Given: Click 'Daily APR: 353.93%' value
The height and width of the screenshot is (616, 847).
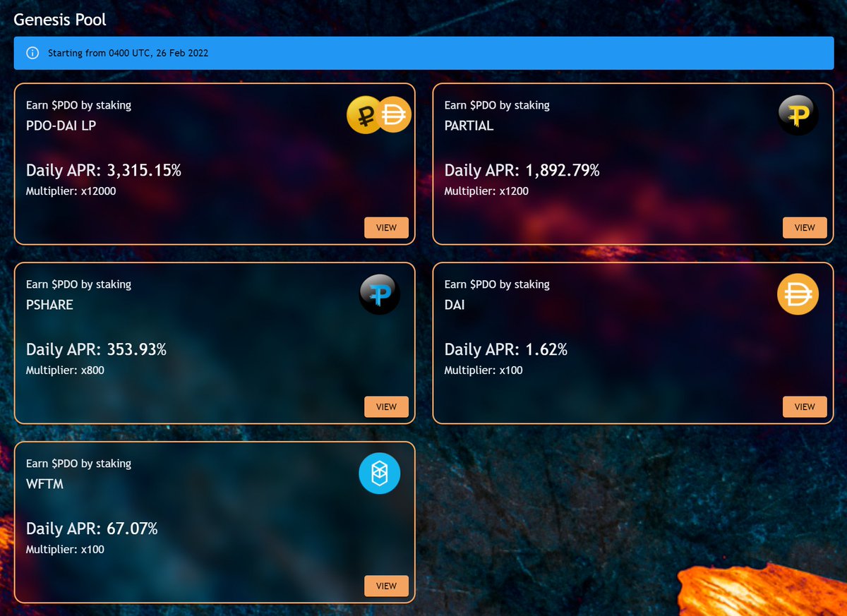Looking at the screenshot, I should click(x=96, y=349).
